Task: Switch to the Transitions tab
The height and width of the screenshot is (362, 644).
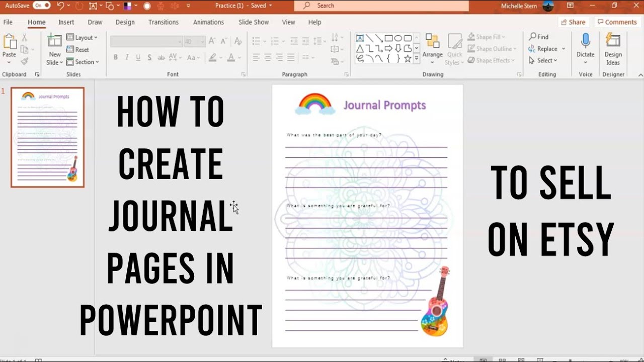Action: click(x=164, y=22)
